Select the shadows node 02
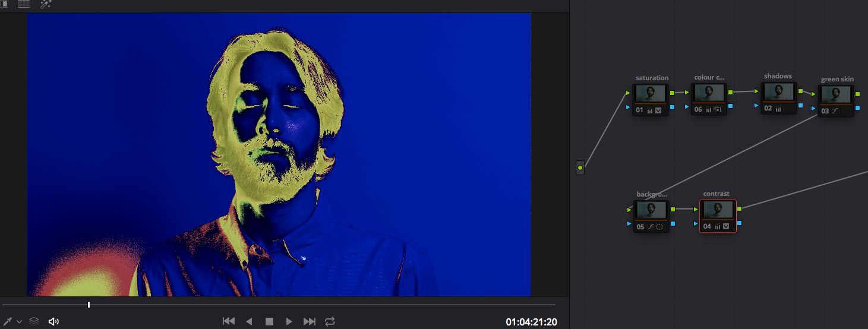868x329 pixels. click(779, 98)
